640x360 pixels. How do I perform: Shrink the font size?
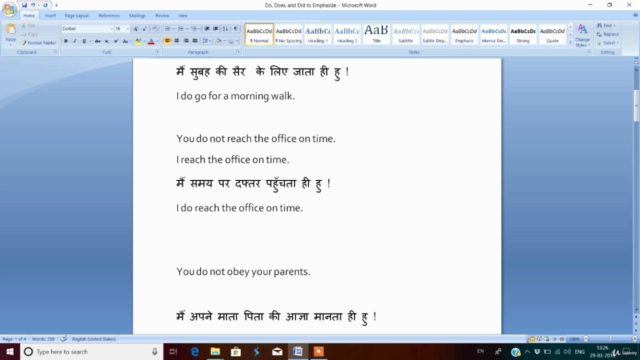click(x=144, y=29)
